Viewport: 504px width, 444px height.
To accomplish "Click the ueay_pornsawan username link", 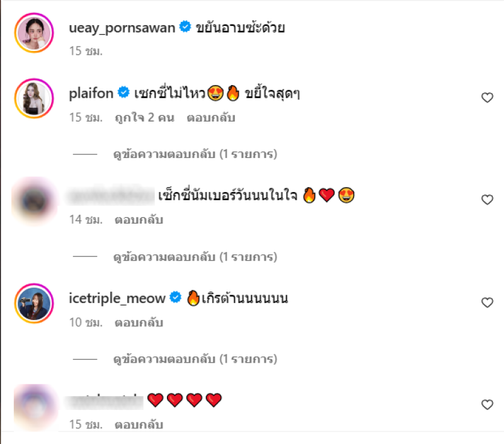I will pyautogui.click(x=122, y=28).
